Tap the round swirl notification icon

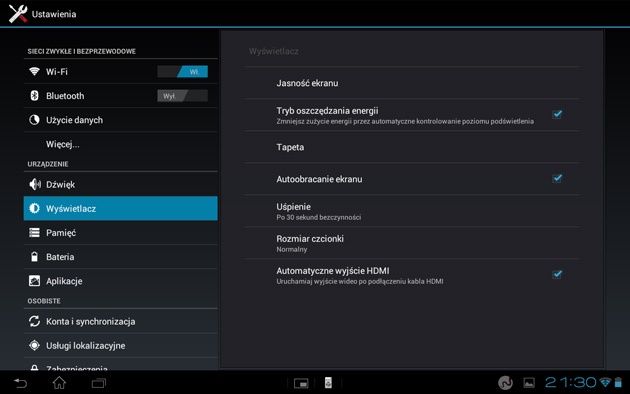coord(505,383)
